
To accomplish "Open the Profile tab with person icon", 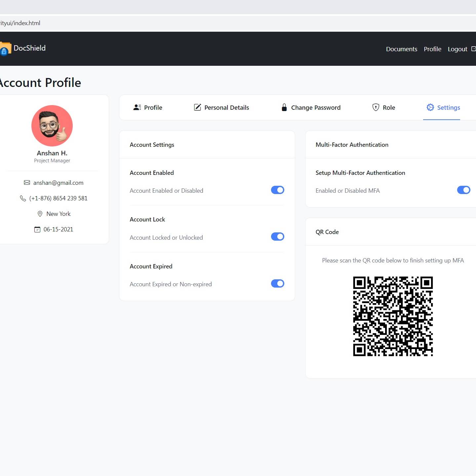I will click(x=148, y=107).
